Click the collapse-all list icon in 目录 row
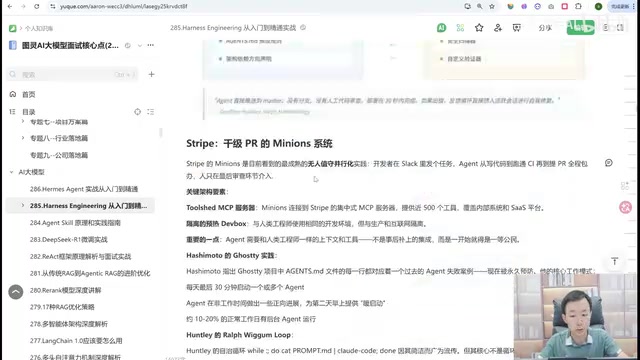 click(x=151, y=112)
